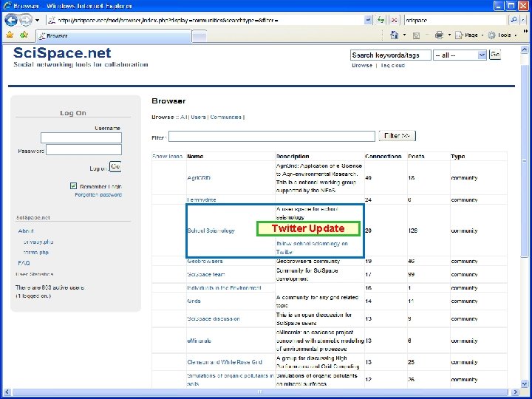The height and width of the screenshot is (399, 532).
Task: Click the horizontal scrollbar left arrow
Action: 7,392
